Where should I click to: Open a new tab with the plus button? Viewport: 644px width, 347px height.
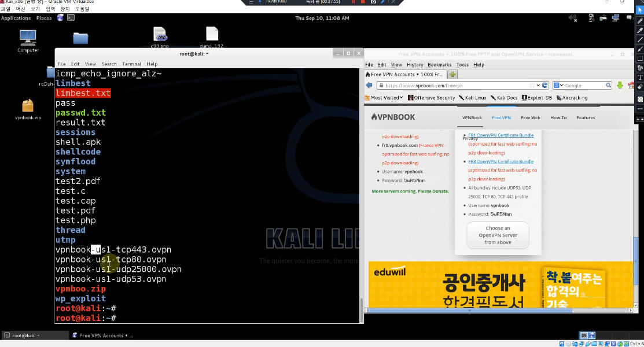coord(452,75)
